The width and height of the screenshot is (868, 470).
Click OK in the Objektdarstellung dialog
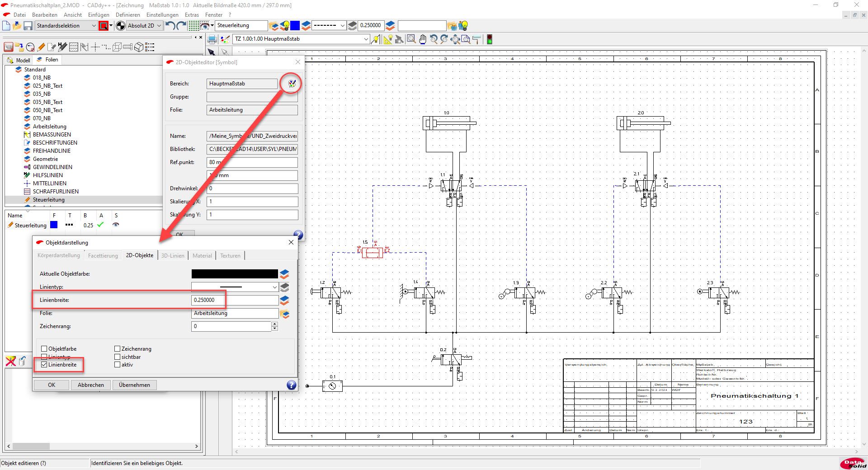(x=52, y=385)
